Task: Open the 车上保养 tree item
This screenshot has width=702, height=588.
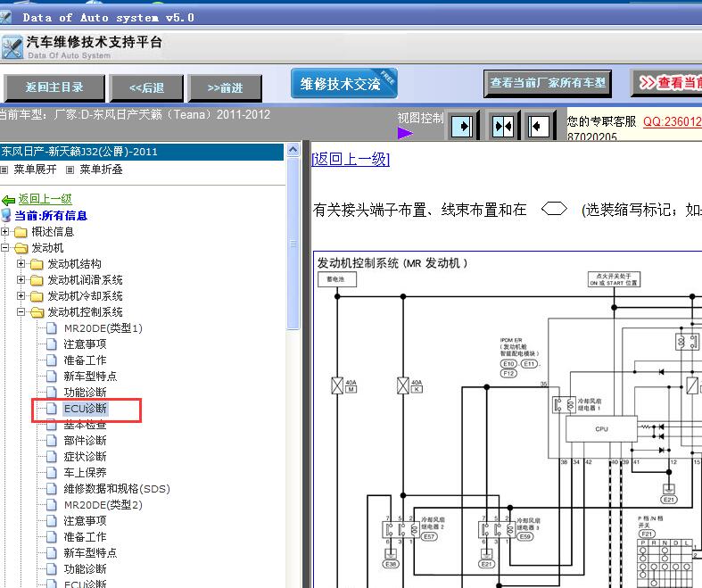Action: 85,473
